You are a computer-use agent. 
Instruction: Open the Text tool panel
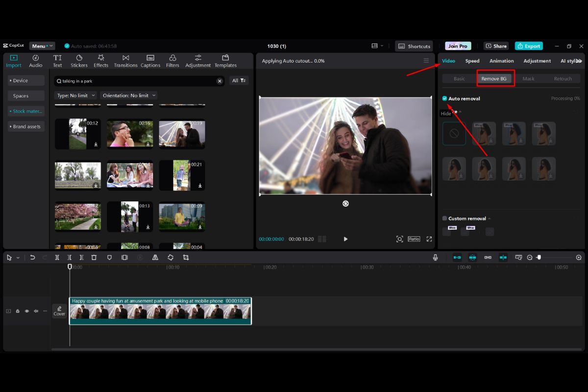[x=57, y=61]
